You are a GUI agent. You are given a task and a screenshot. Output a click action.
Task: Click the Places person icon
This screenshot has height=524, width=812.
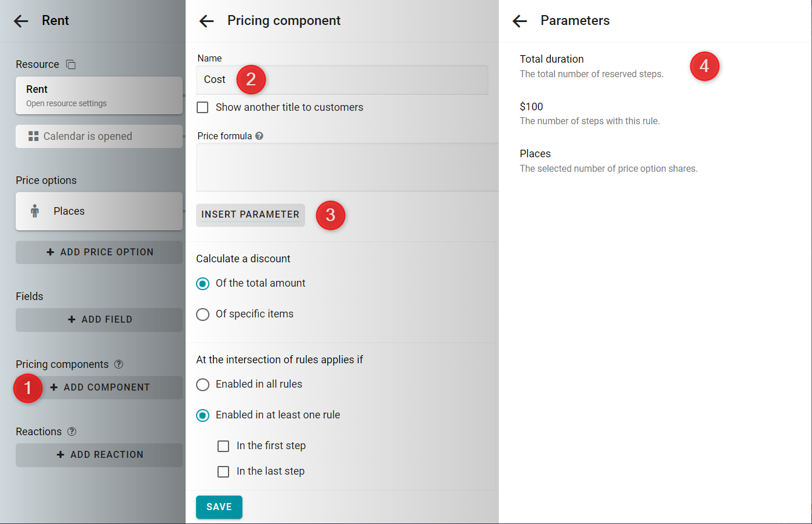coord(35,211)
